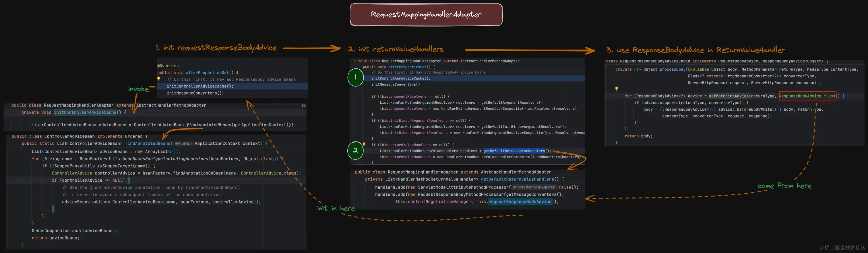868x253 pixels.
Task: Click beanNamesForTypeIncludingAncestors method call
Action: click(x=165, y=159)
